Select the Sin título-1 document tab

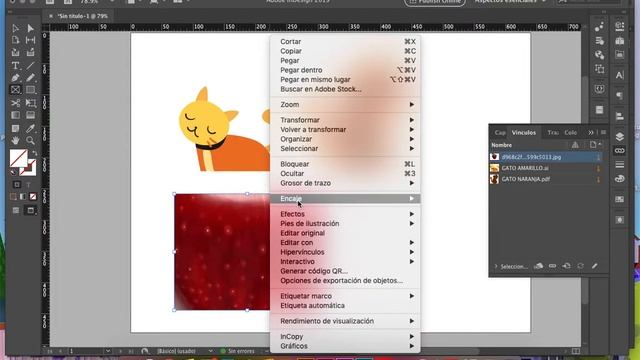click(83, 16)
